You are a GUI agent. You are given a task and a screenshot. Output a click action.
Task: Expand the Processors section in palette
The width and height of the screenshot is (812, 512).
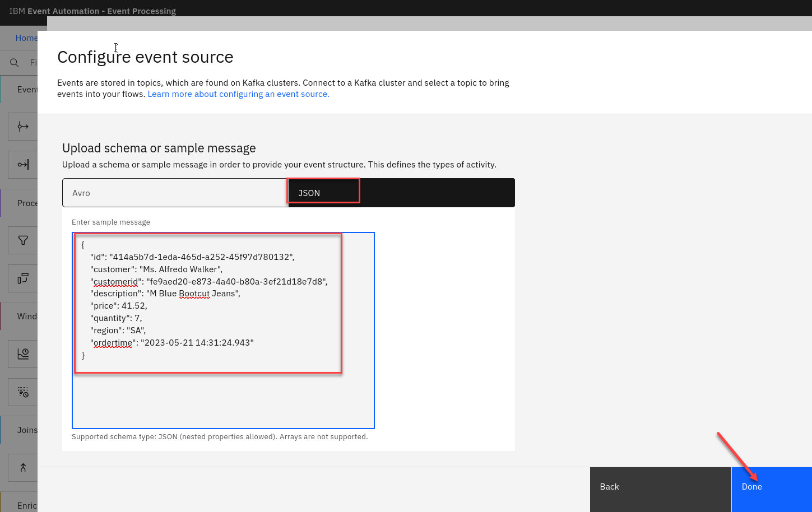coord(27,203)
